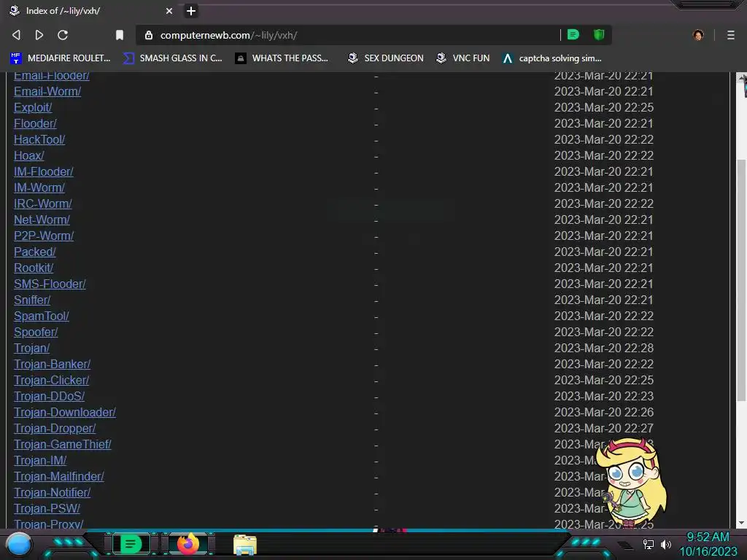Open File Explorer from the taskbar
The image size is (747, 560).
click(245, 545)
